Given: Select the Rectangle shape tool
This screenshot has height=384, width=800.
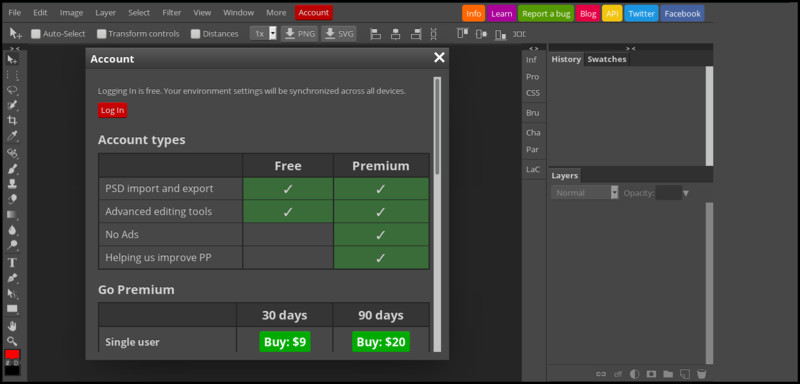Looking at the screenshot, I should (x=12, y=309).
